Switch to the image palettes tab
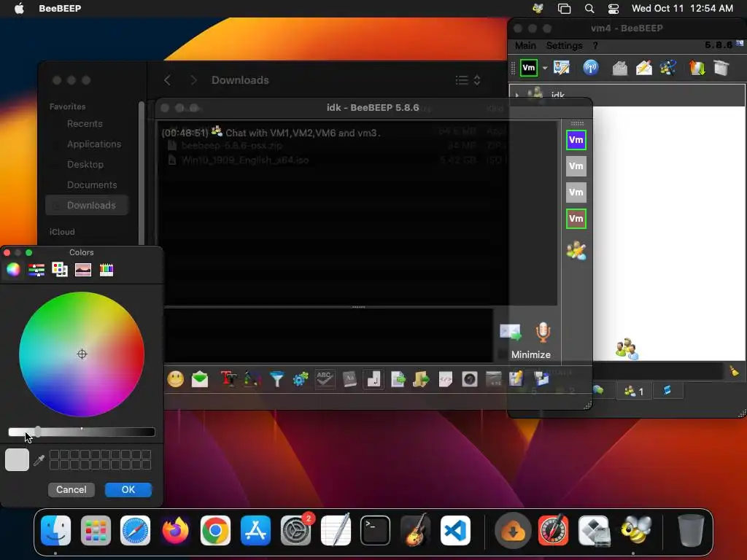 (x=83, y=270)
